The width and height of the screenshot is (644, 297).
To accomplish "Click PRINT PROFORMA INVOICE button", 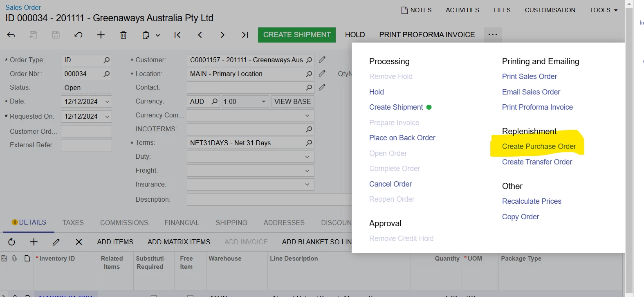I will (427, 35).
